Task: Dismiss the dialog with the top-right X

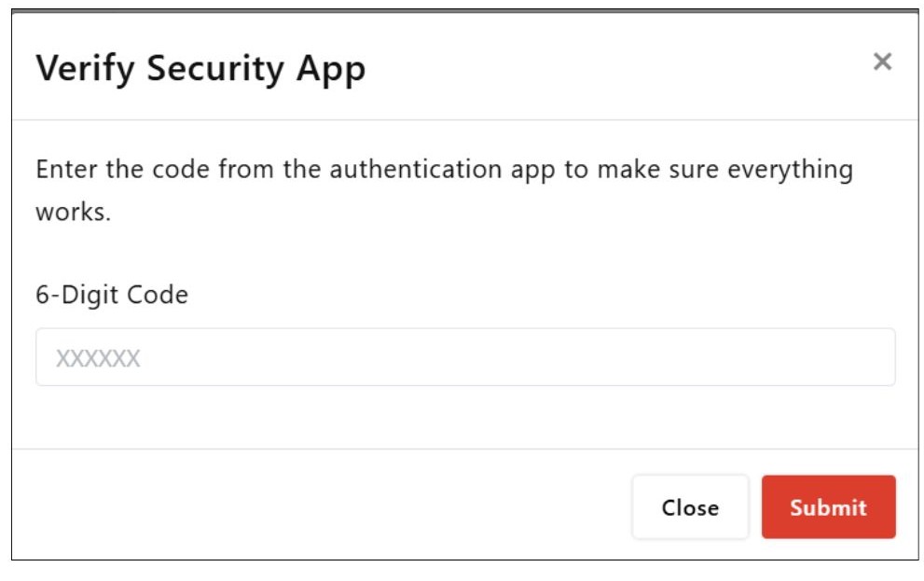Action: tap(882, 62)
